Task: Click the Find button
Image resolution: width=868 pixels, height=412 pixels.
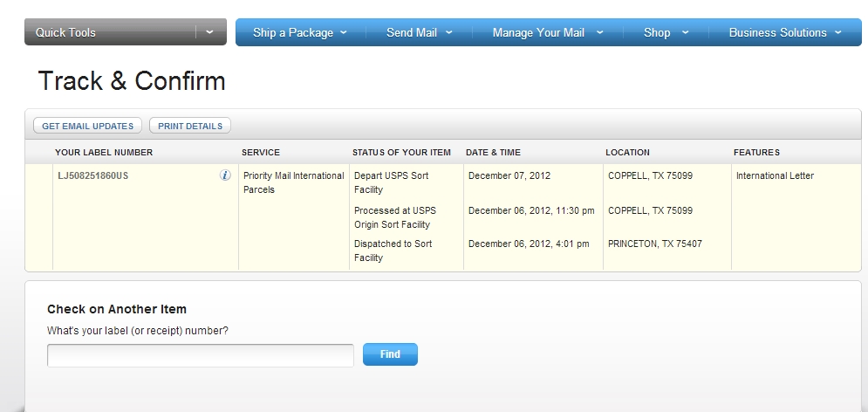Action: point(390,354)
